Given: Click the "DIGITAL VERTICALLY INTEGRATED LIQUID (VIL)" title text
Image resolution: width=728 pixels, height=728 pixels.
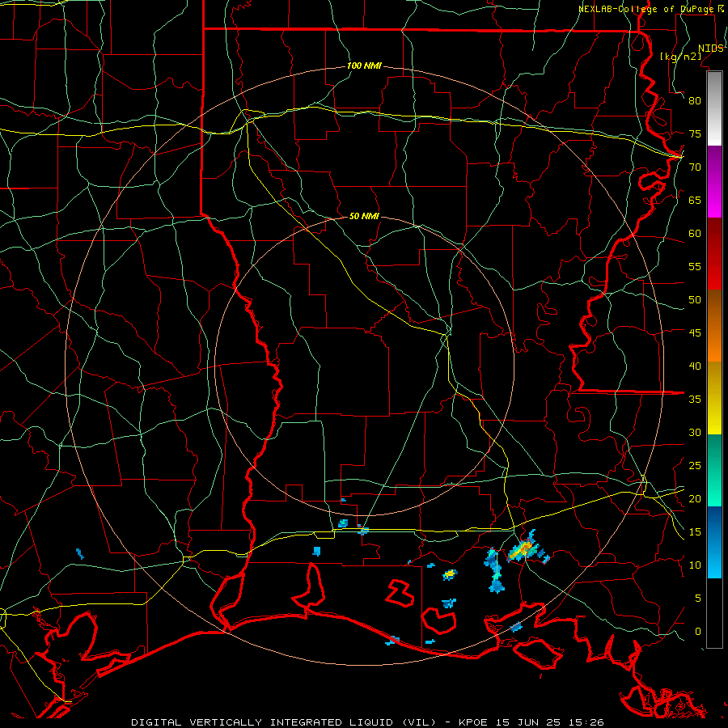Looking at the screenshot, I should point(284,722).
